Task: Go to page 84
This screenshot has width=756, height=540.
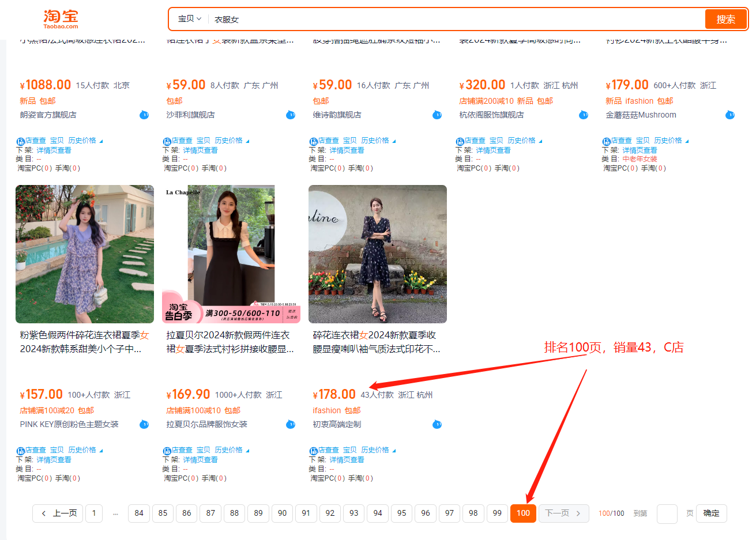Action: tap(139, 513)
